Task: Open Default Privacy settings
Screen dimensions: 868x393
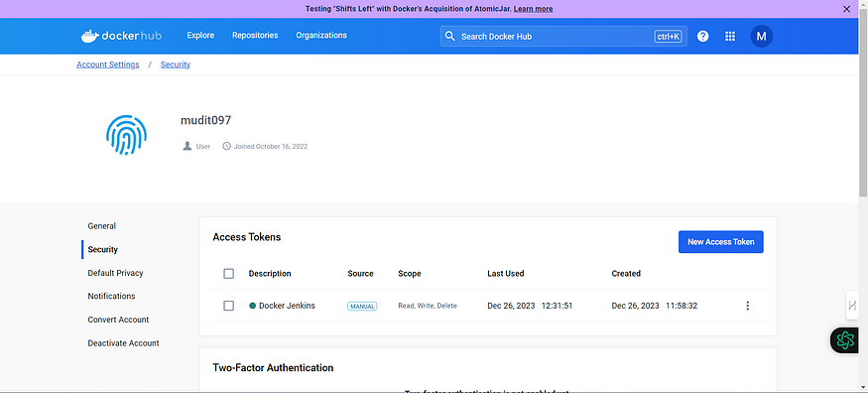Action: [x=115, y=273]
